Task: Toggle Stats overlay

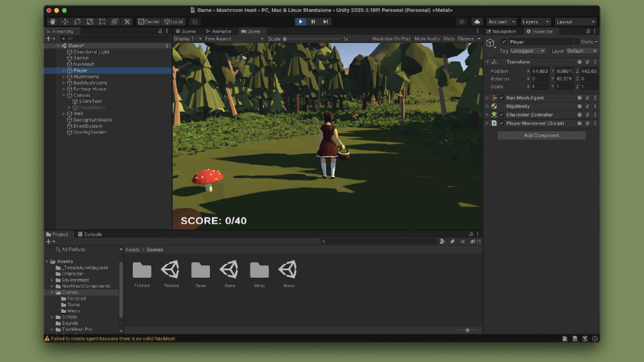Action: tap(449, 39)
